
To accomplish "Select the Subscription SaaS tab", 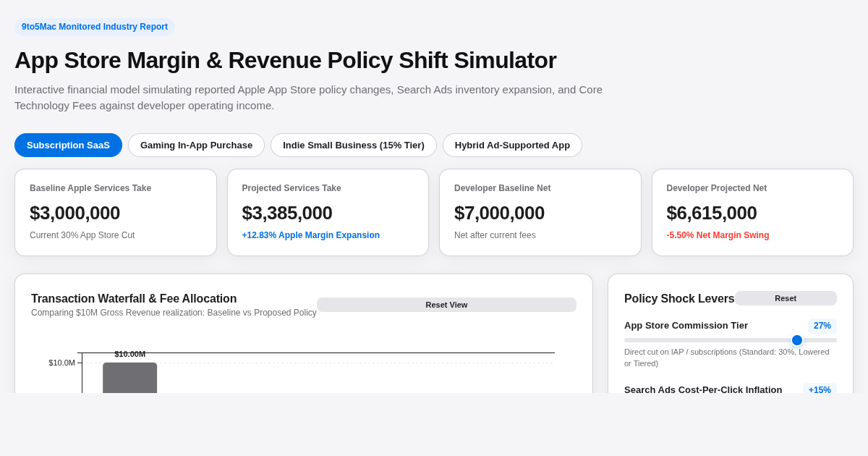I will 68,145.
